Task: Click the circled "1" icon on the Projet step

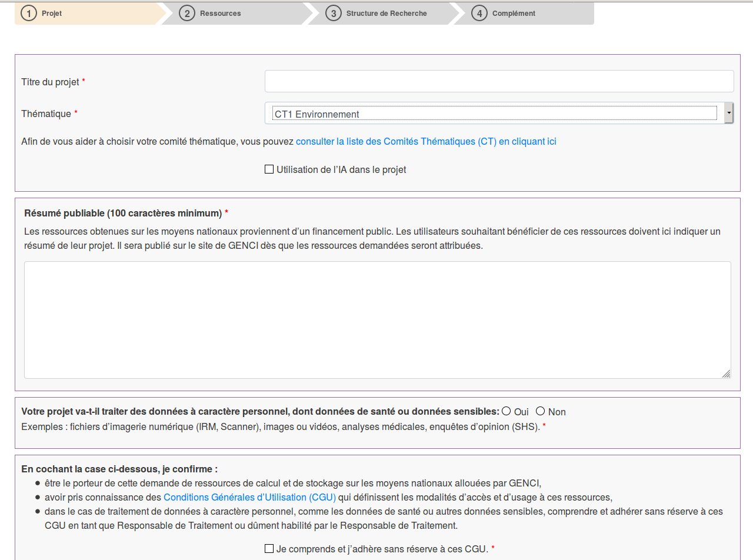Action: pyautogui.click(x=28, y=12)
